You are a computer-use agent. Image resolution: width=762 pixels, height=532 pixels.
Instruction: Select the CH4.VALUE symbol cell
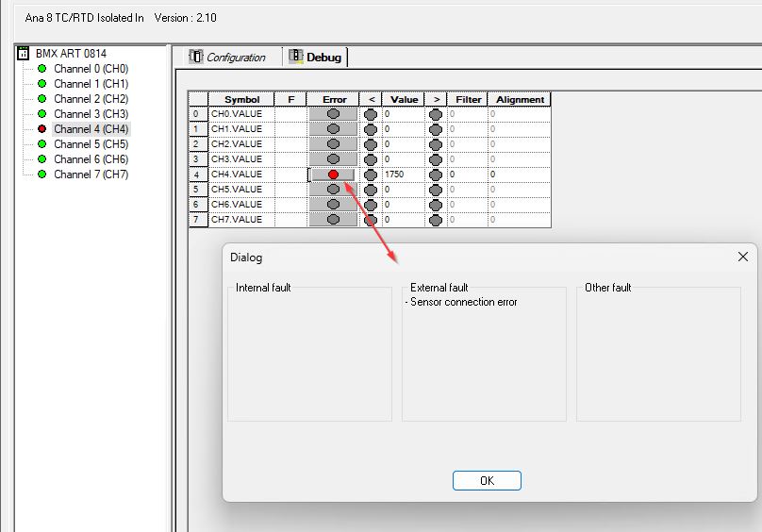coord(241,175)
